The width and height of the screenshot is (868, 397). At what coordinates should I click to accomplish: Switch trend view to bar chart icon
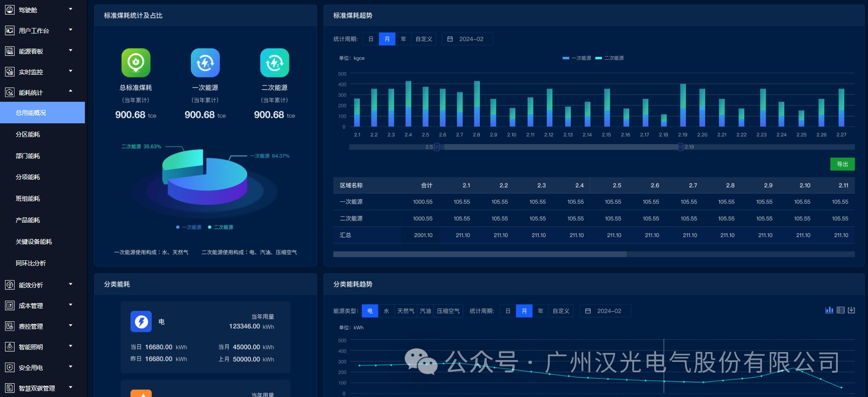tap(829, 310)
